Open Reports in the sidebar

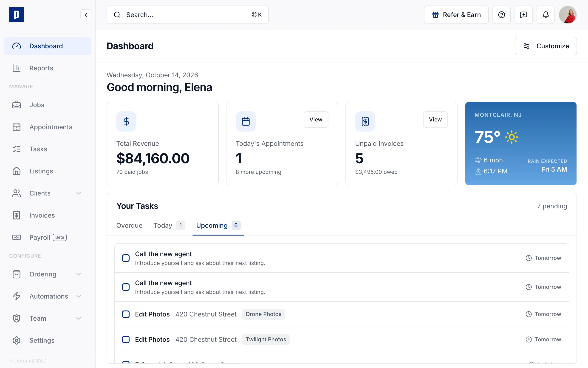coord(48,68)
